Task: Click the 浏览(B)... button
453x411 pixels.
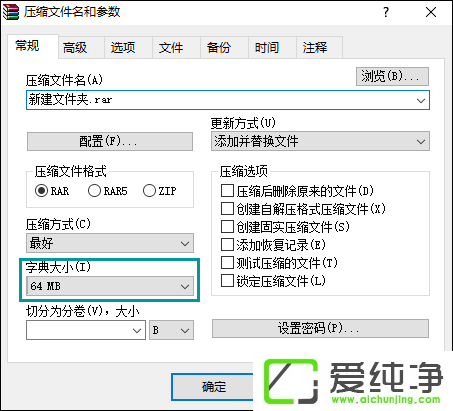Action: coord(392,77)
